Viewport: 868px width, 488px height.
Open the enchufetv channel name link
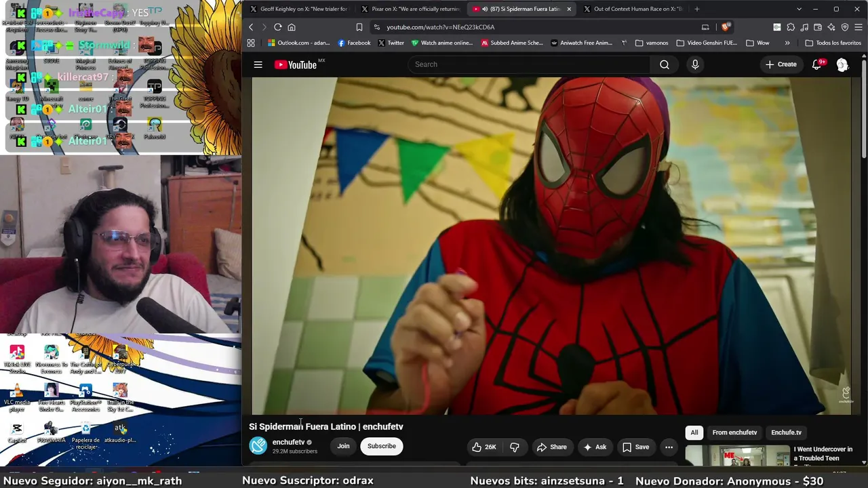pos(288,442)
